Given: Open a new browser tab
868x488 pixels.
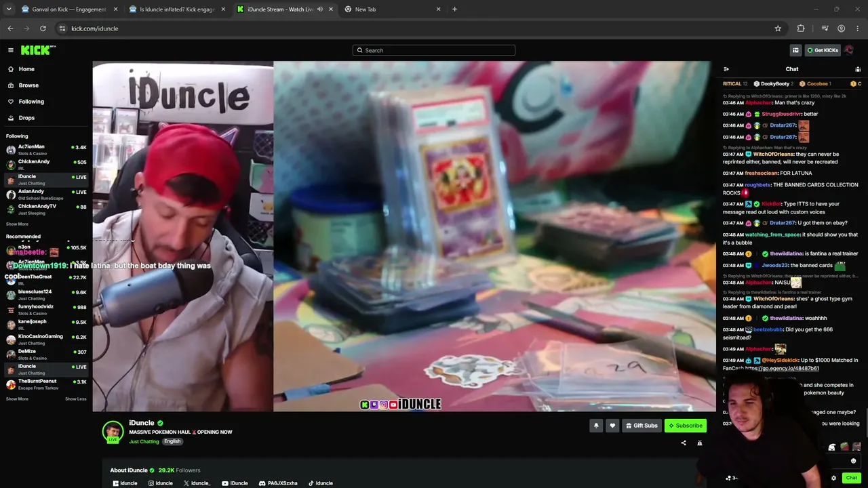Looking at the screenshot, I should 454,9.
